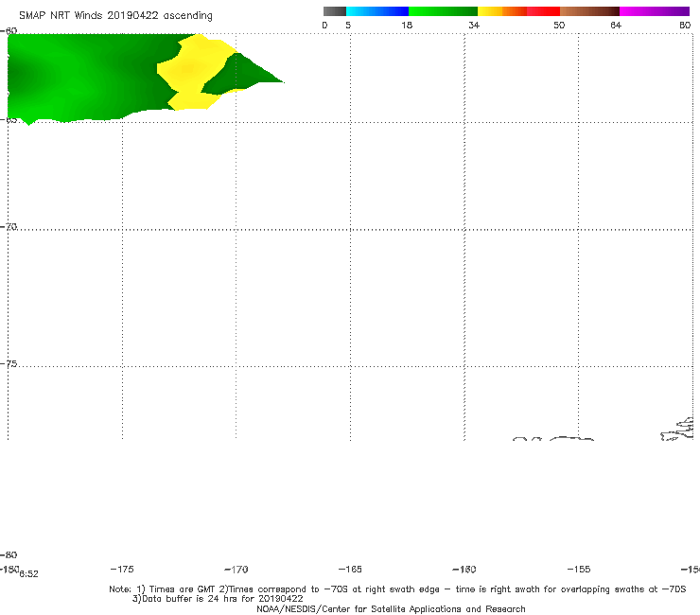700x615 pixels.
Task: Click the latitude label '-80'
Action: pos(9,554)
